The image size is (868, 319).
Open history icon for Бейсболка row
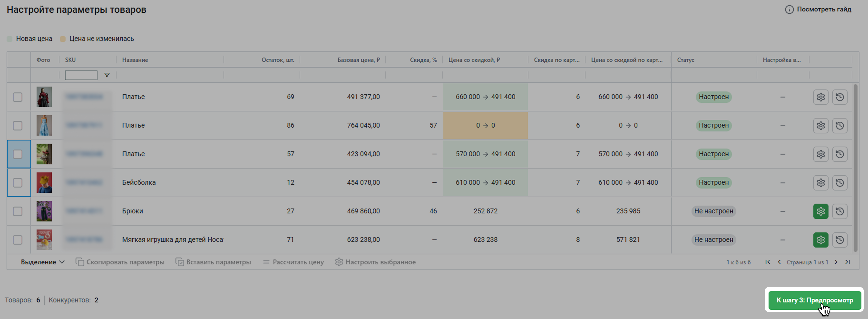(x=839, y=182)
